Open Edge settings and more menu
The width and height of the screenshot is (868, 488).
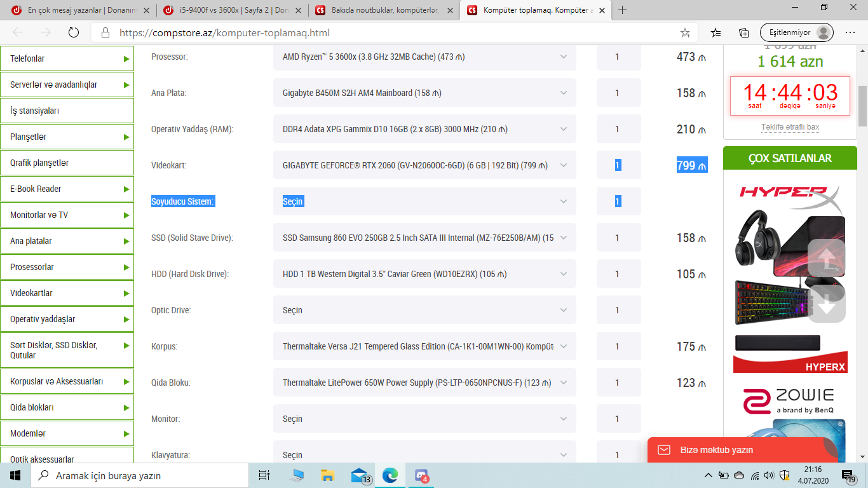(x=850, y=32)
